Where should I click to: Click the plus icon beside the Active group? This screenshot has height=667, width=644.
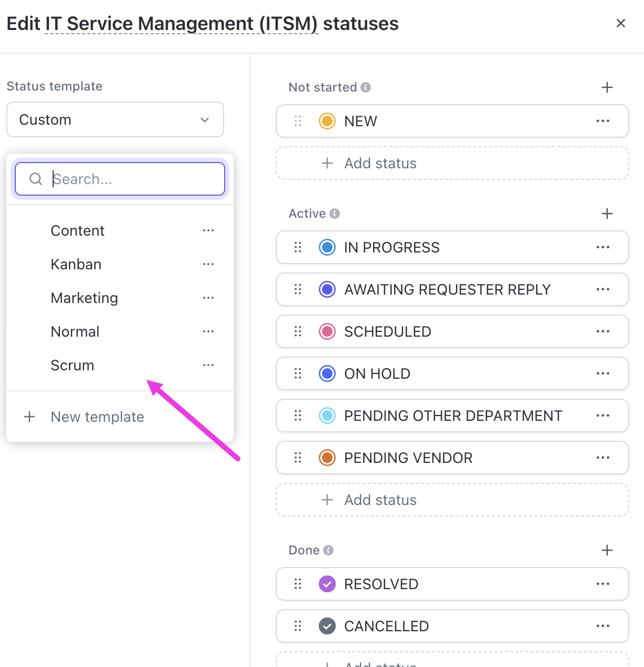(607, 214)
